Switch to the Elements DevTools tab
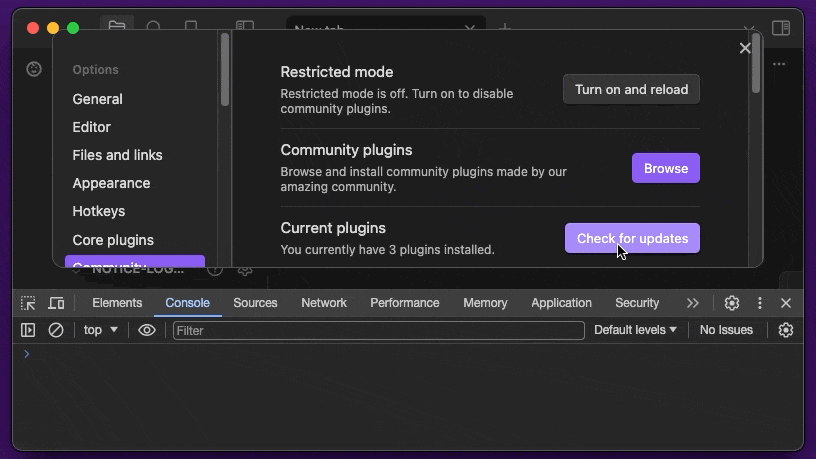This screenshot has width=816, height=459. tap(117, 303)
